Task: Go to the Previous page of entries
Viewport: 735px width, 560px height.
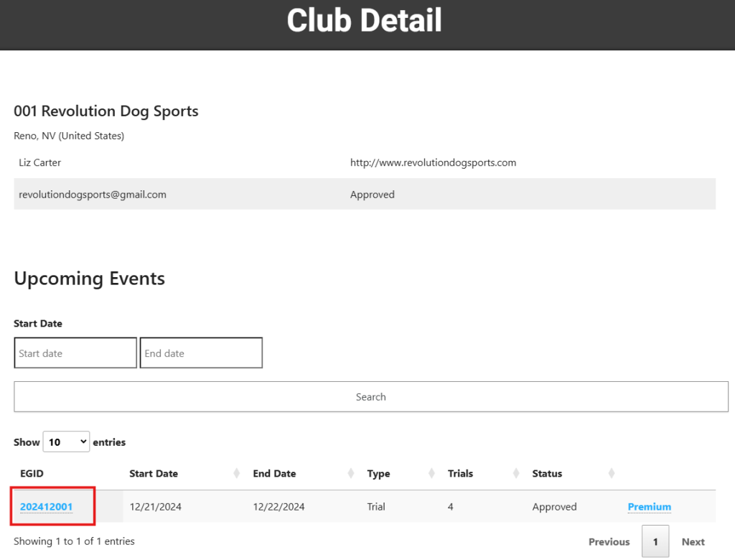Action: (x=609, y=542)
